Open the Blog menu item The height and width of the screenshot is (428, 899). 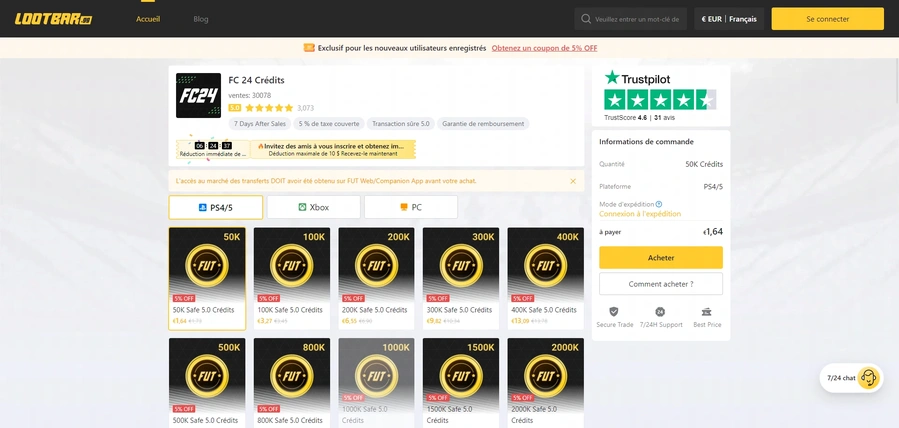(x=201, y=19)
